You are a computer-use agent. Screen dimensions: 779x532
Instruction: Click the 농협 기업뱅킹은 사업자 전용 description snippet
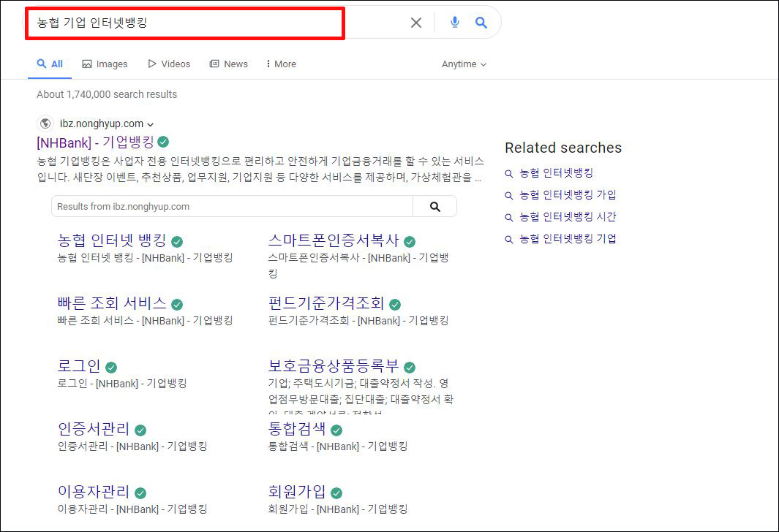260,170
